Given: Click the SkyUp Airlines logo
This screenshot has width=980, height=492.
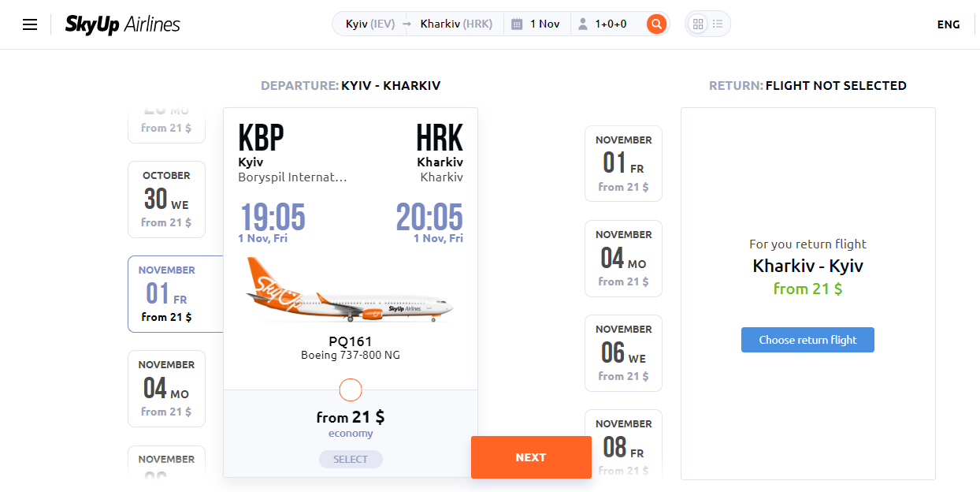Looking at the screenshot, I should coord(122,24).
